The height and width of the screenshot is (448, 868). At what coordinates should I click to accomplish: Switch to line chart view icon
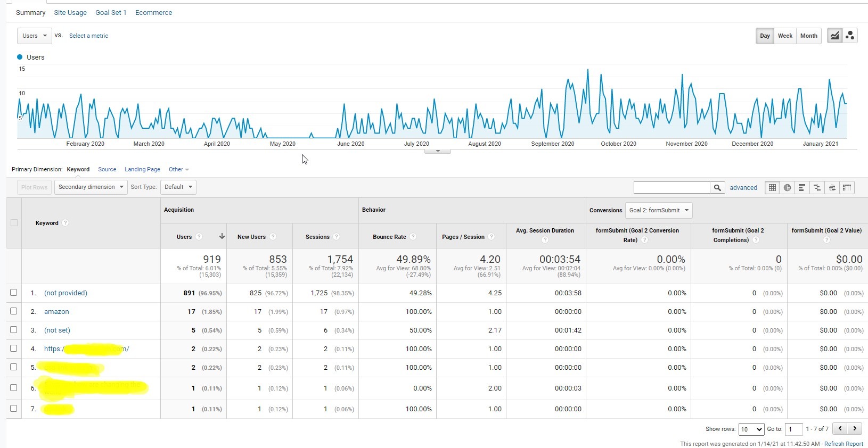click(834, 36)
